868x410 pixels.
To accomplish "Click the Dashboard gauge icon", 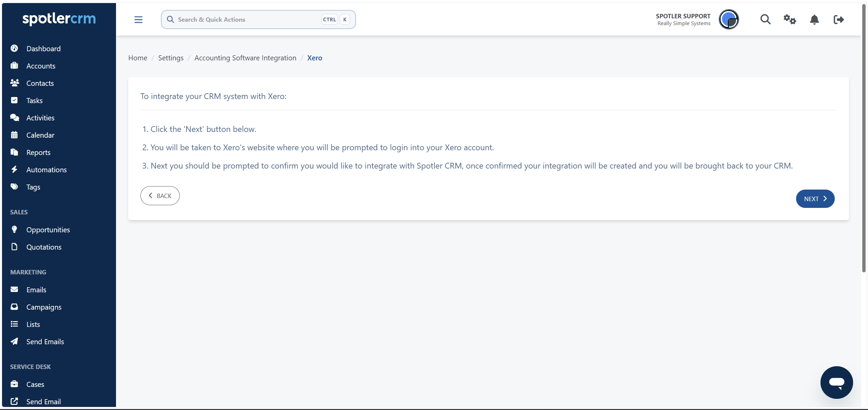I will point(14,48).
